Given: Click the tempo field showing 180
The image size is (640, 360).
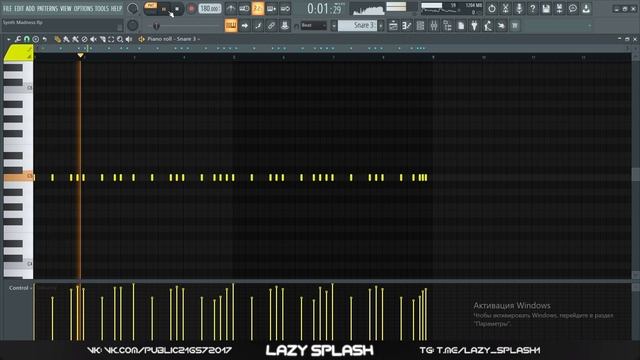Looking at the screenshot, I should pos(210,9).
